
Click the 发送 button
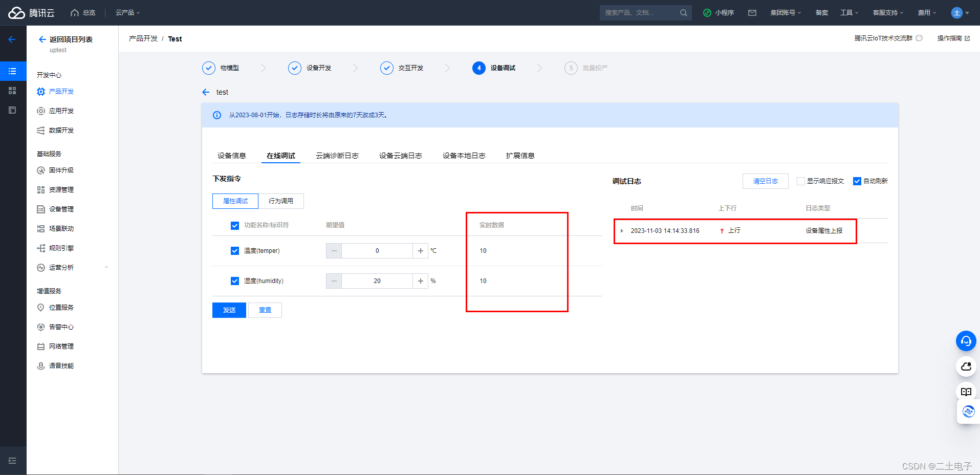click(x=229, y=310)
